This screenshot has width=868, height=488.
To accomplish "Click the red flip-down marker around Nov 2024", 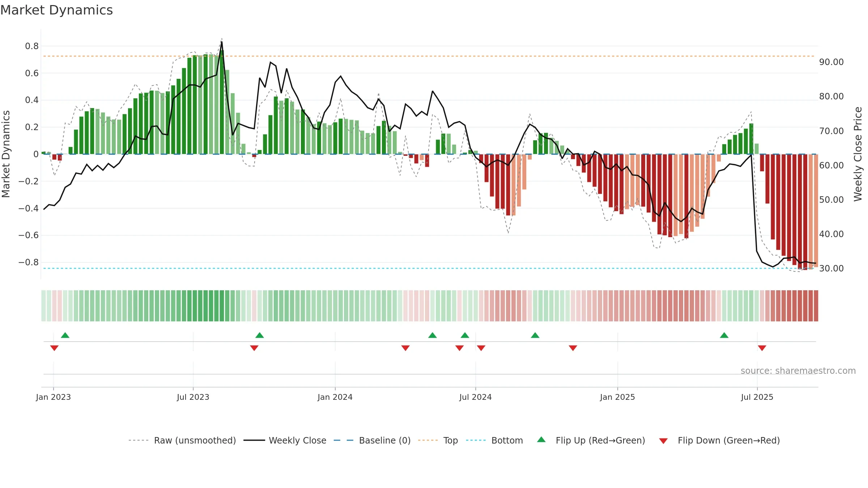I will 573,348.
